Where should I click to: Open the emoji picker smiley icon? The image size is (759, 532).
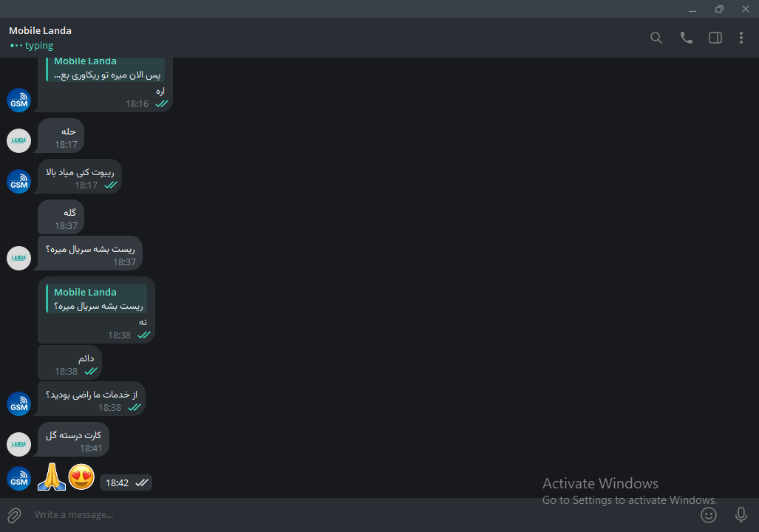tap(709, 514)
